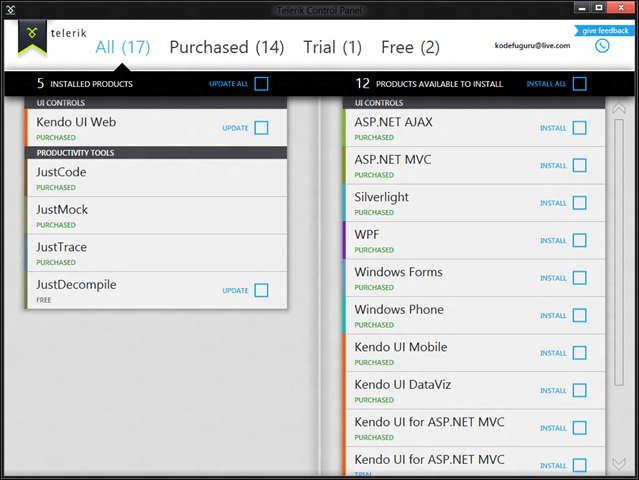Click INSTALL label beside WPF

[553, 240]
